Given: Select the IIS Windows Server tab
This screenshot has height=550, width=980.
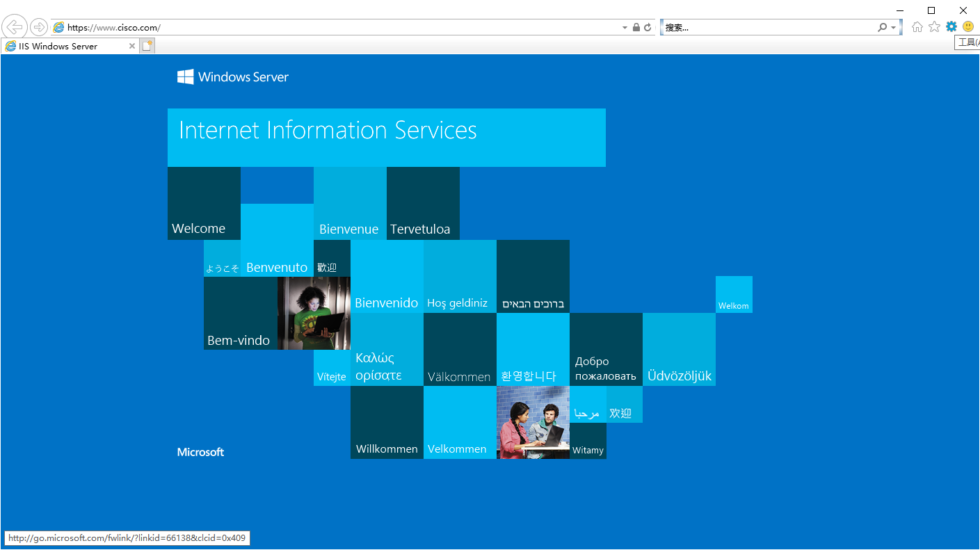Looking at the screenshot, I should (x=64, y=46).
